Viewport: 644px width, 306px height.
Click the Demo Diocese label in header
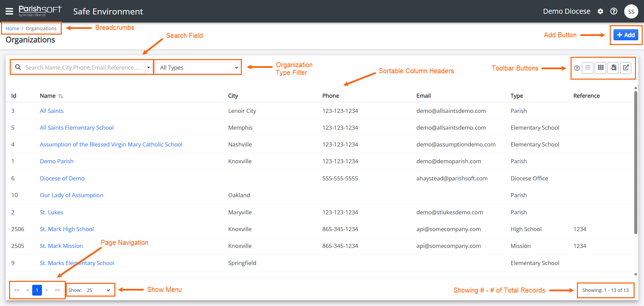pos(567,11)
